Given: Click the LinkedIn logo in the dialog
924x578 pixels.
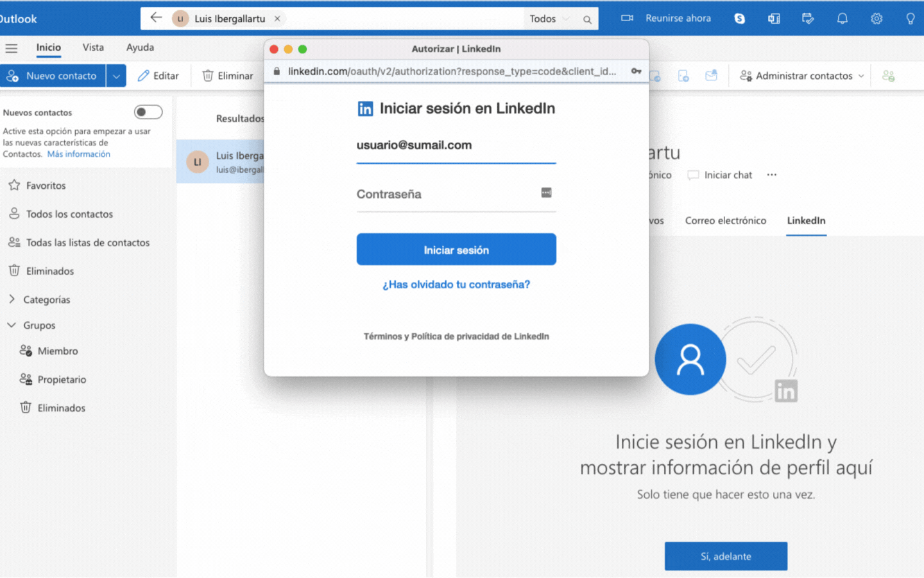Looking at the screenshot, I should (x=365, y=109).
